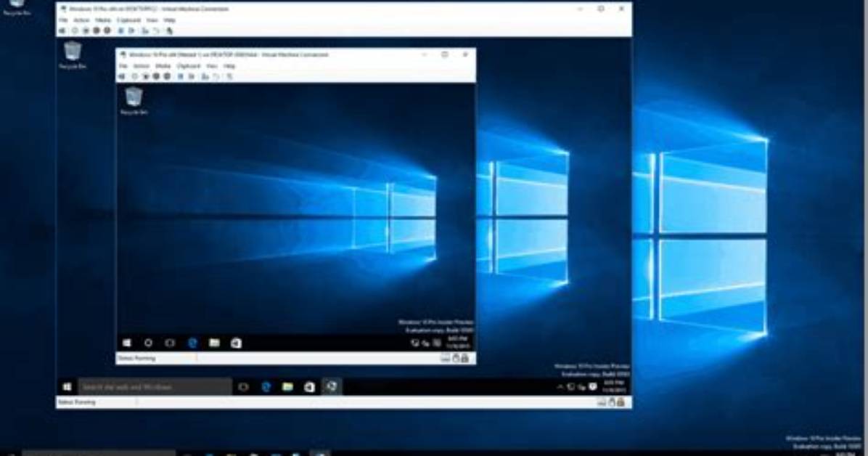Open Action menu in nested VM window
This screenshot has width=868, height=456.
click(142, 66)
